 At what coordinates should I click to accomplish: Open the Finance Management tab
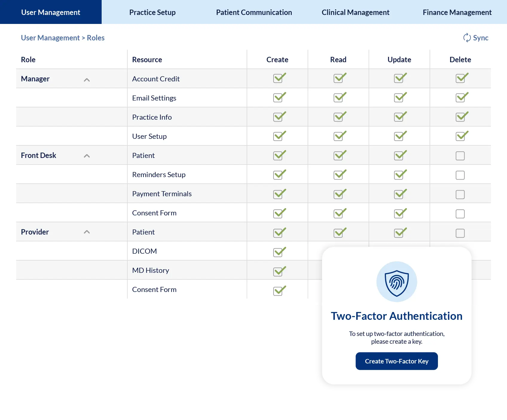[x=457, y=12]
